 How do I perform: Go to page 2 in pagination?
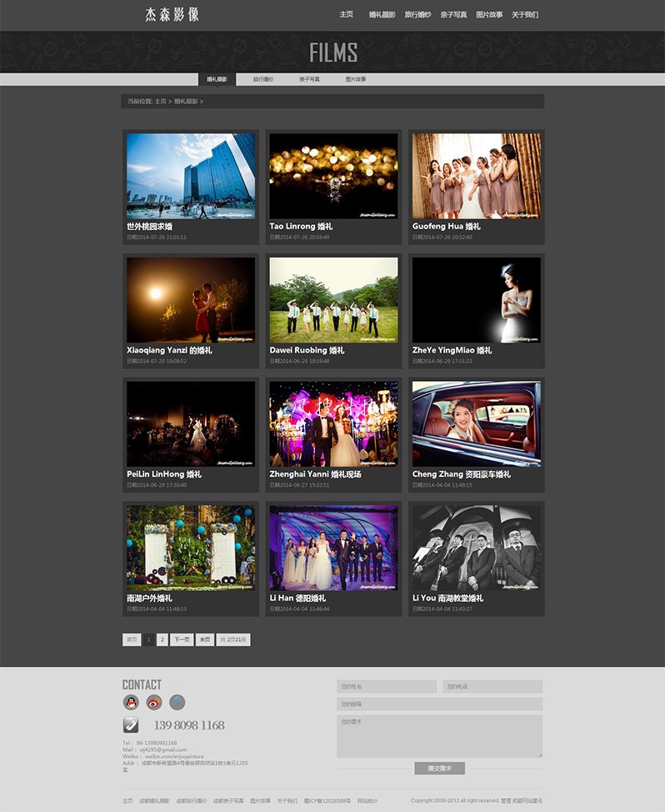click(162, 639)
